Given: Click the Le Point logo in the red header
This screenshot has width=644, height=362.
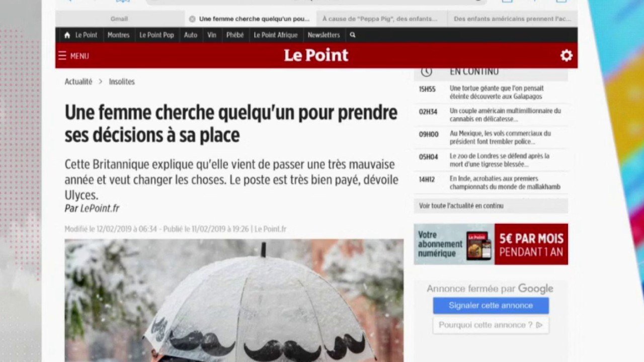Looking at the screenshot, I should (x=316, y=55).
